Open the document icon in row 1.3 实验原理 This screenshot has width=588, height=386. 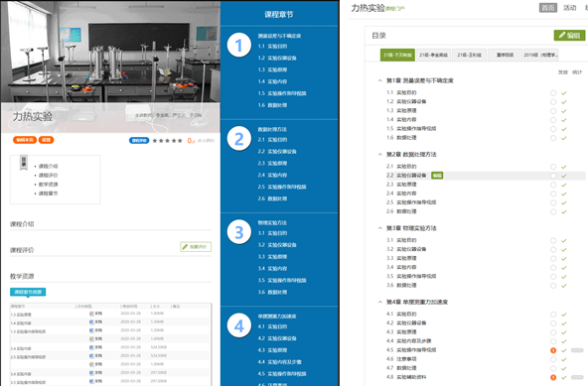tap(91, 314)
